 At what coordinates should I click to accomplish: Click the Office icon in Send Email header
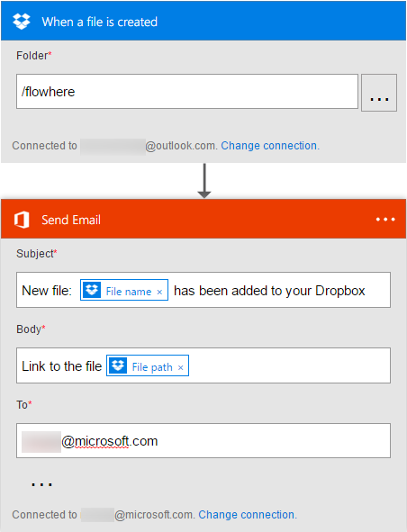pos(22,220)
